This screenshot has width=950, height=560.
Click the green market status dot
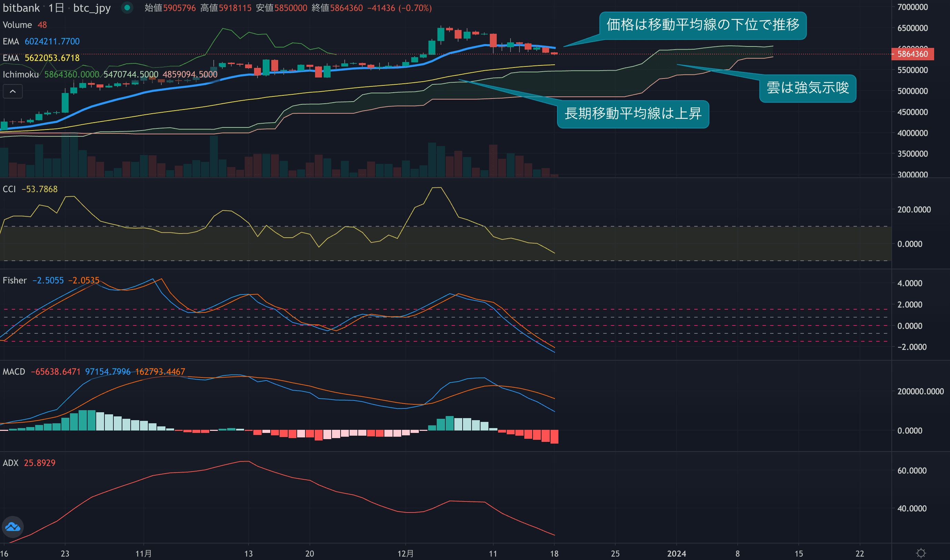point(127,8)
